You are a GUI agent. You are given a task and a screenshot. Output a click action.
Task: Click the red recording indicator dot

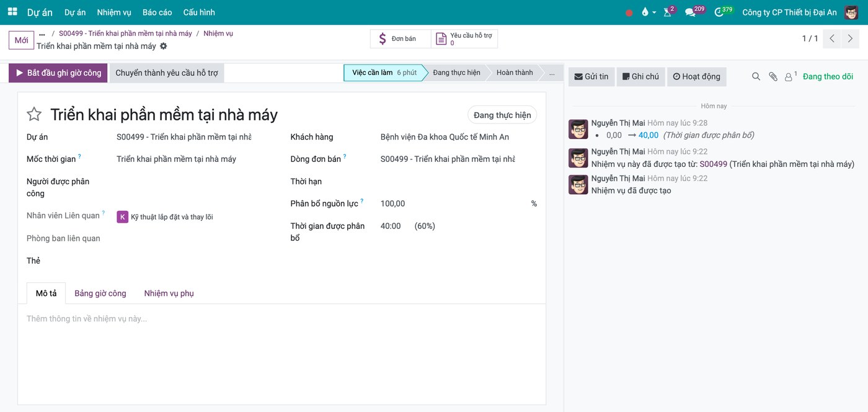629,12
